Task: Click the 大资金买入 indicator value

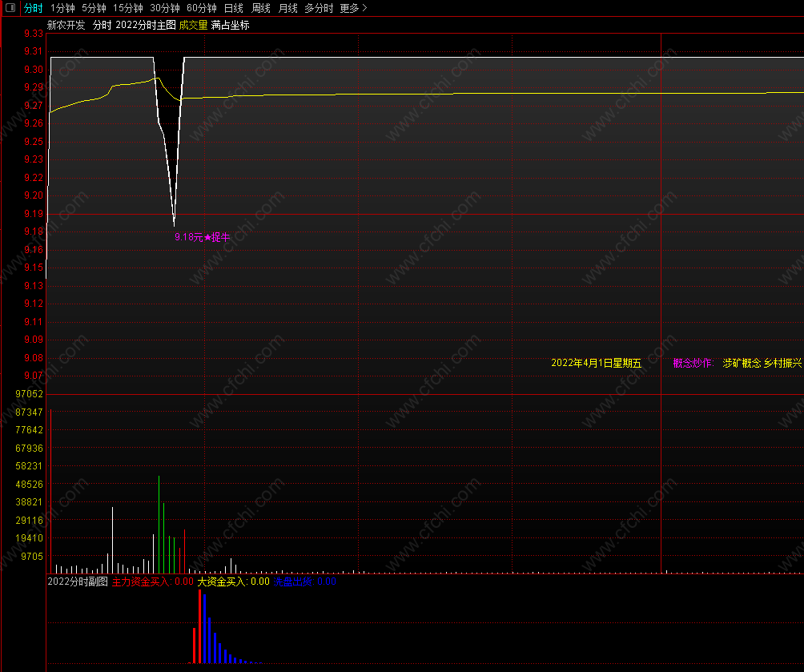Action: [233, 581]
